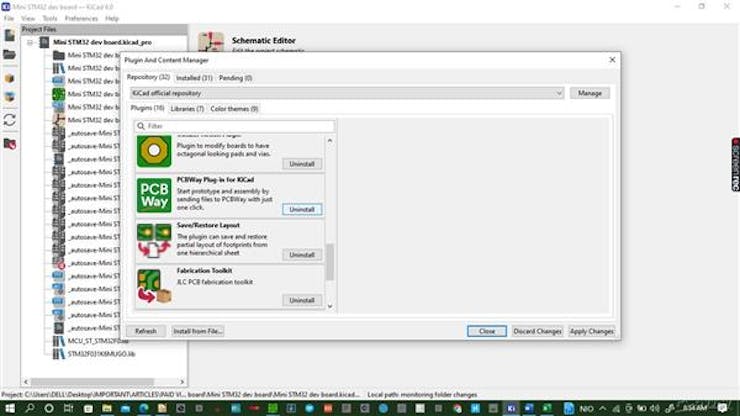Open the File menu
This screenshot has height=416, width=740.
pyautogui.click(x=9, y=18)
